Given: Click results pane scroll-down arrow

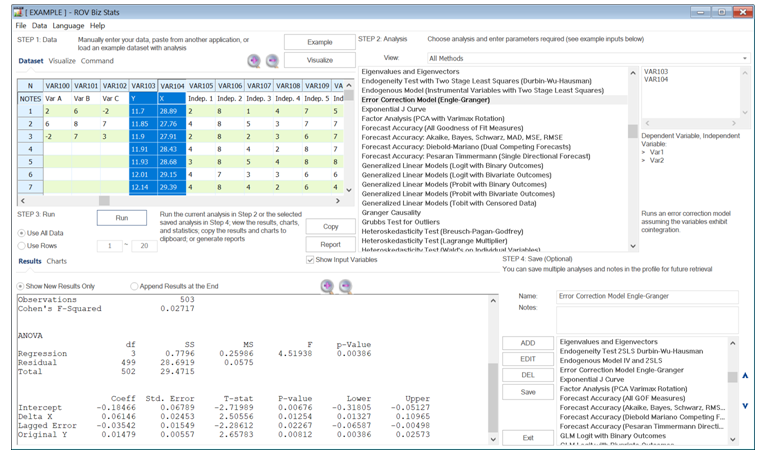Looking at the screenshot, I should [493, 439].
